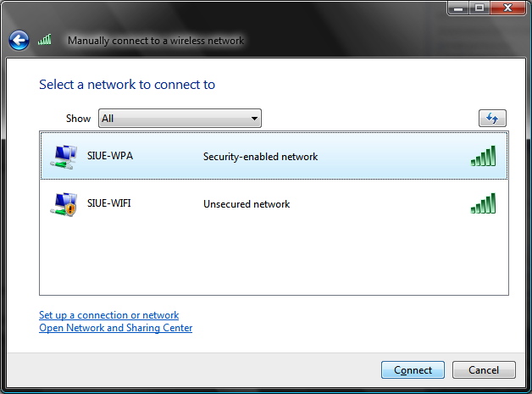
Task: Minimize the wireless network dialog window
Action: [x=458, y=8]
